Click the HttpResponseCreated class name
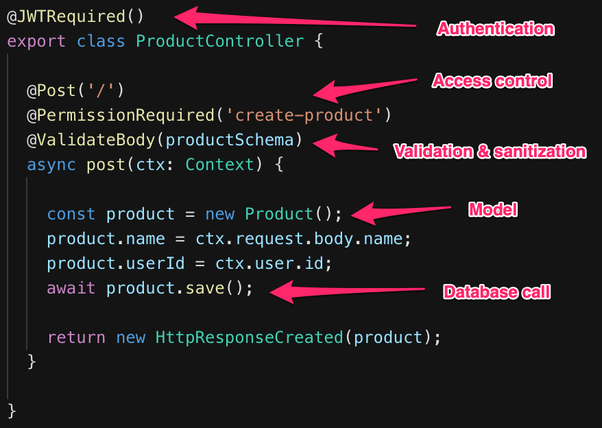This screenshot has width=602, height=428. [x=249, y=337]
